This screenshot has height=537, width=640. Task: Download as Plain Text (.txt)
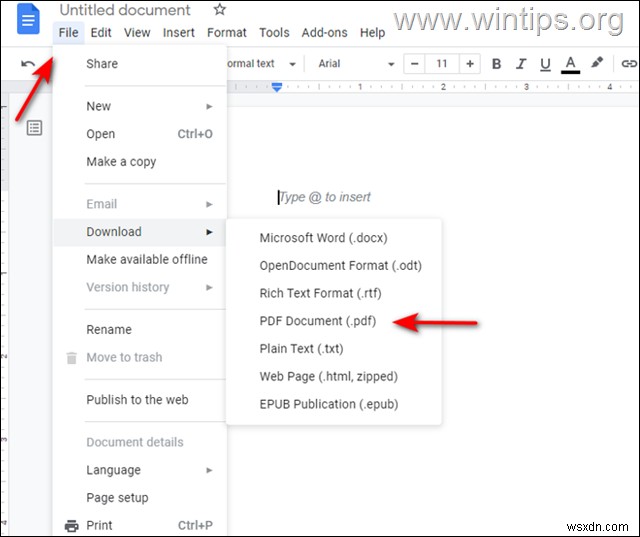click(x=334, y=349)
